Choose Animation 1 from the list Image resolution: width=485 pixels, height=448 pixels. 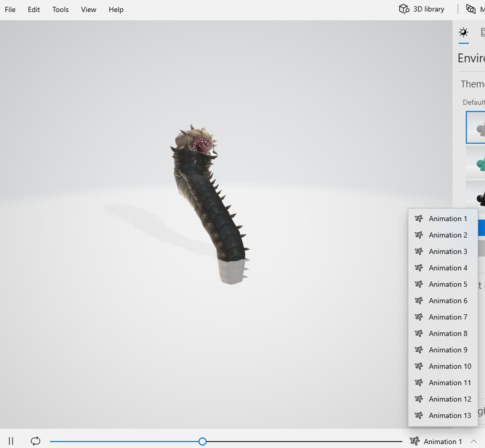click(x=443, y=219)
